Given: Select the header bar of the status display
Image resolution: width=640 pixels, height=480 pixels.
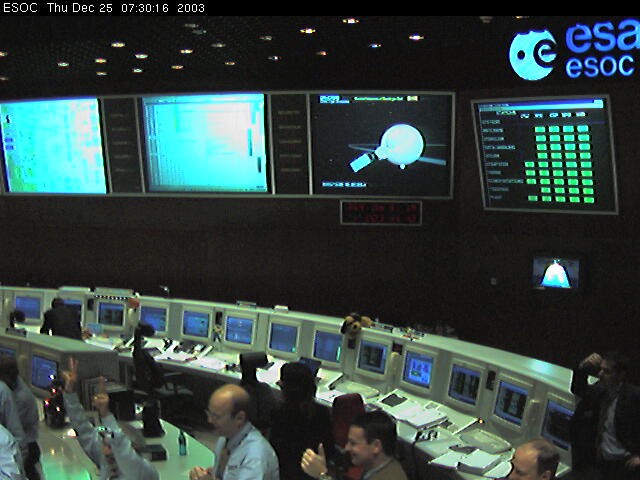Looking at the screenshot, I should (x=542, y=105).
